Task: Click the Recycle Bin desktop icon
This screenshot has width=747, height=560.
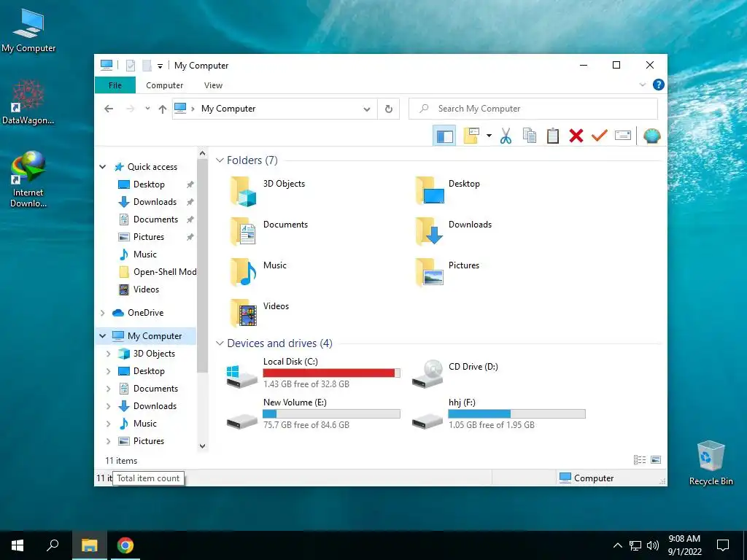Action: [x=711, y=462]
